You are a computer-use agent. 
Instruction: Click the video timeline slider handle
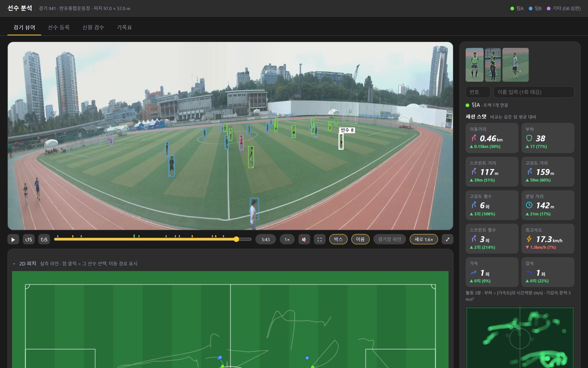(x=236, y=239)
